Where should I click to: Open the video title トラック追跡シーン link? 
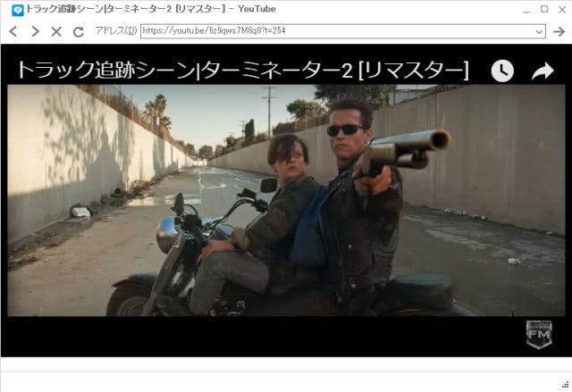tap(242, 70)
